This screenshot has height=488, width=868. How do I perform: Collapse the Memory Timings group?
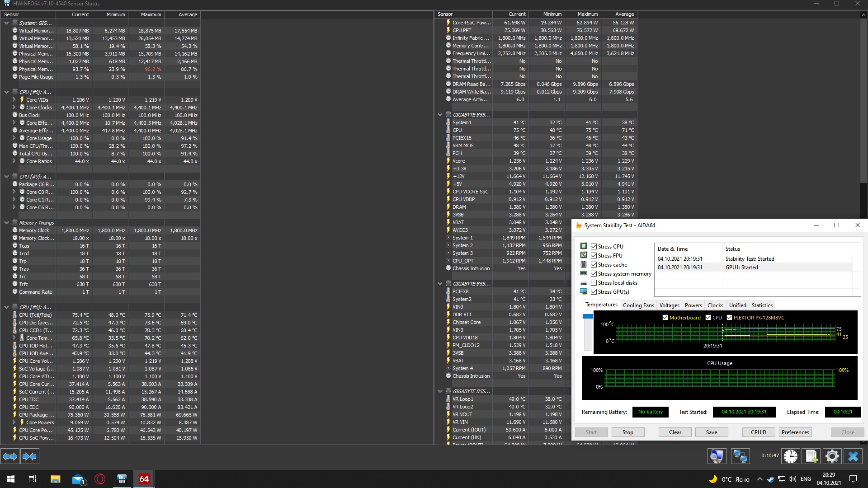tap(6, 223)
